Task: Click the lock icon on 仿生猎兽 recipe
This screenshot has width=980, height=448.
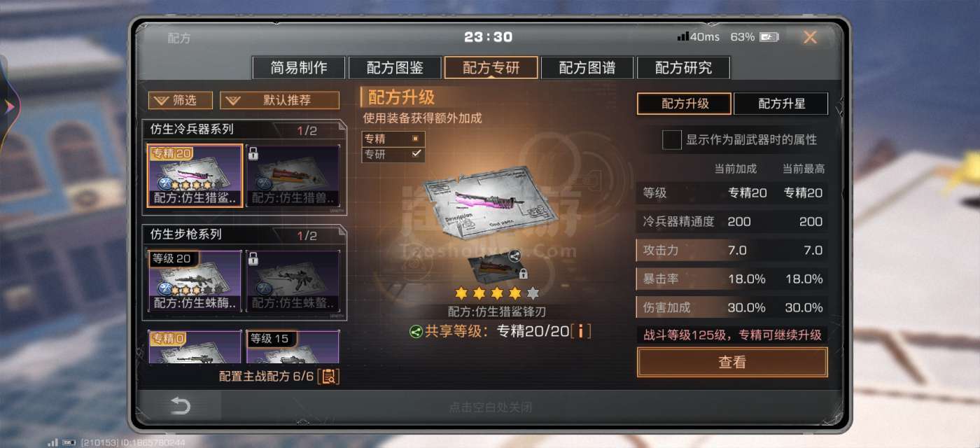Action: click(x=253, y=153)
